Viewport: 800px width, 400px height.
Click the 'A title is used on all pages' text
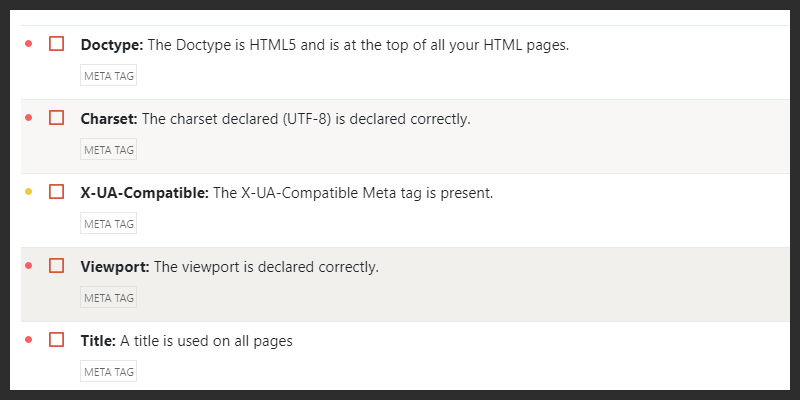click(206, 341)
